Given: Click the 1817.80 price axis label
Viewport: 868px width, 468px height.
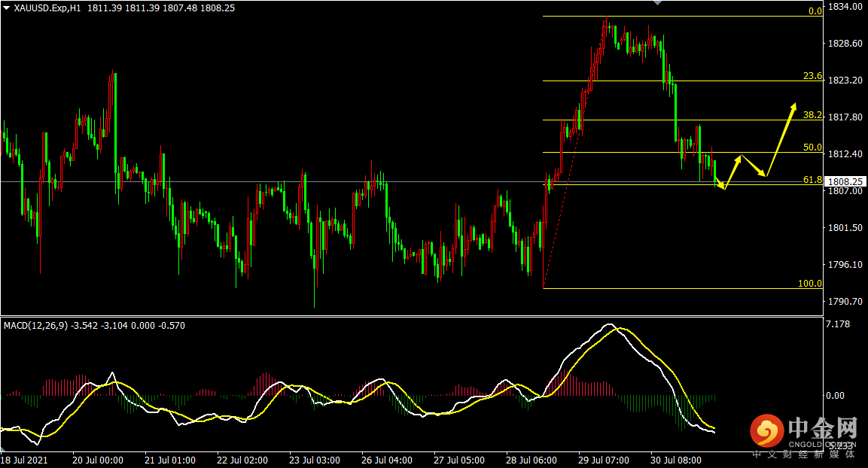Looking at the screenshot, I should [x=845, y=117].
